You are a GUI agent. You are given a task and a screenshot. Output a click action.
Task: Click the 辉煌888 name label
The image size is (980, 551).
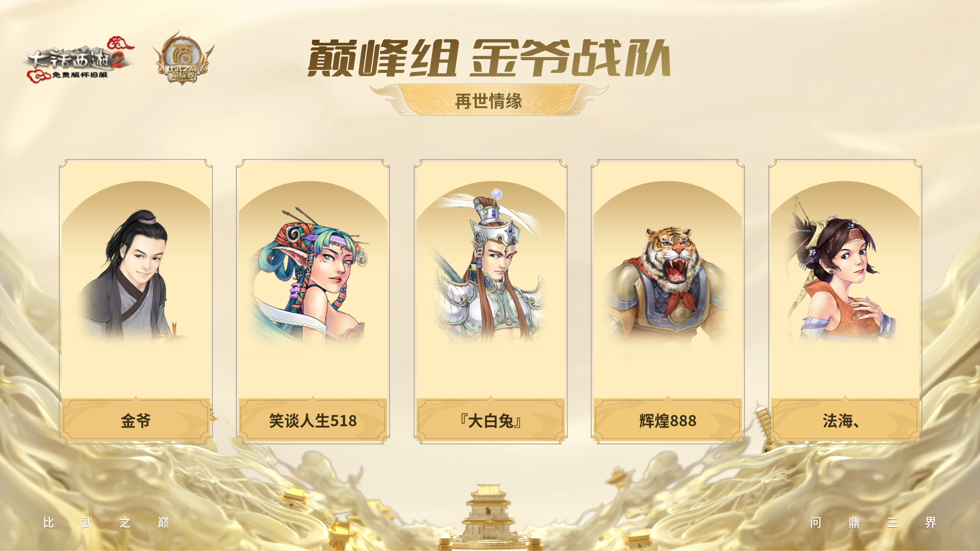click(x=668, y=421)
